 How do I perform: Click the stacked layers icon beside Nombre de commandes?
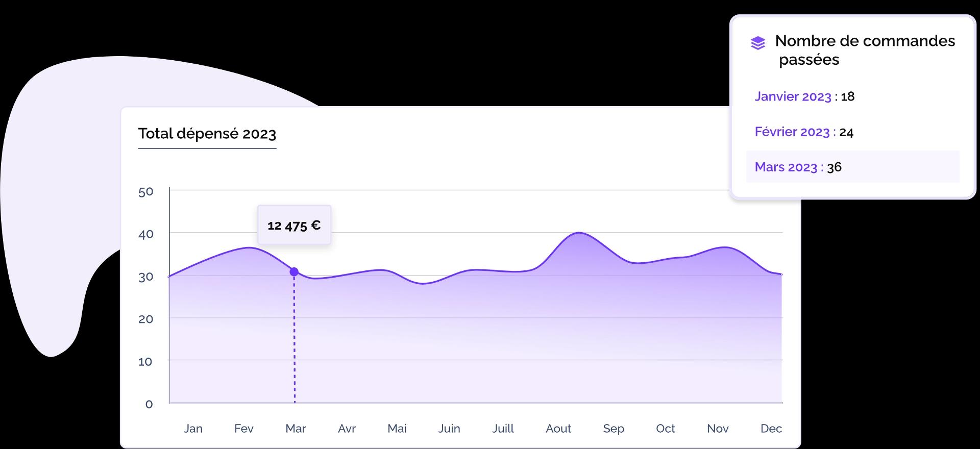[x=758, y=43]
